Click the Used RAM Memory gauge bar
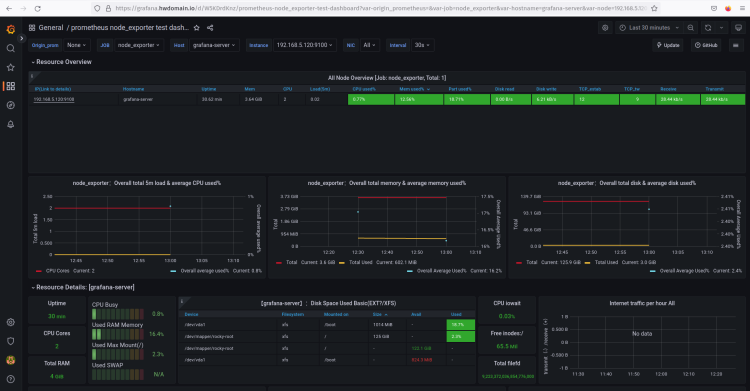 [x=118, y=334]
